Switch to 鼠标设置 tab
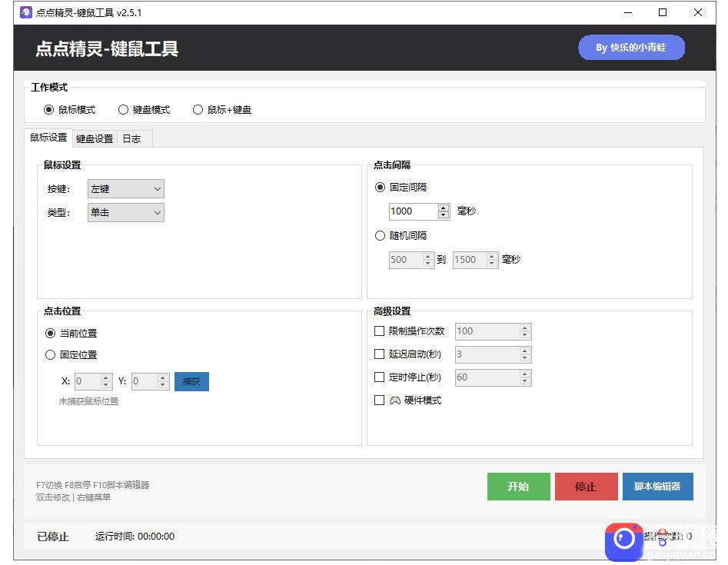Screen dimensions: 728x565 pyautogui.click(x=48, y=138)
